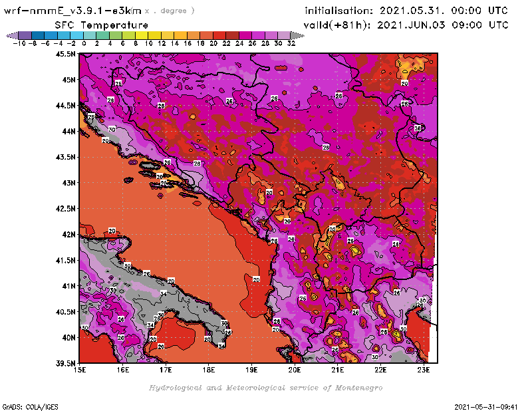Click the '41N' latitude label
The width and height of the screenshot is (532, 411).
[x=69, y=286]
